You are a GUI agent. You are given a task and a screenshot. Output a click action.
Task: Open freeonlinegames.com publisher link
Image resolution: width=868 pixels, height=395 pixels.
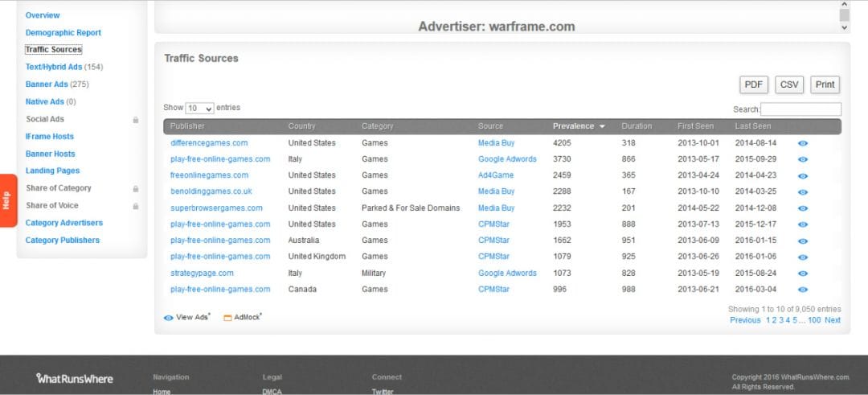coord(209,175)
